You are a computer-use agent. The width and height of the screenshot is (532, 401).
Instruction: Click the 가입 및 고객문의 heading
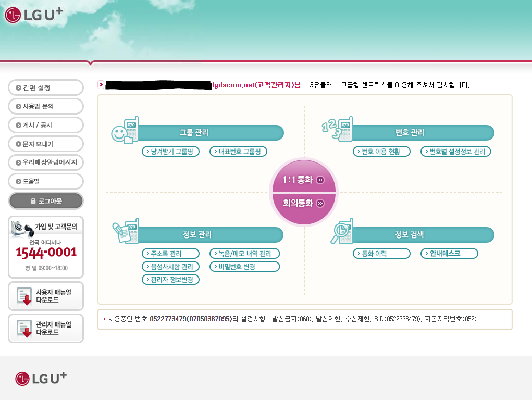tap(56, 227)
